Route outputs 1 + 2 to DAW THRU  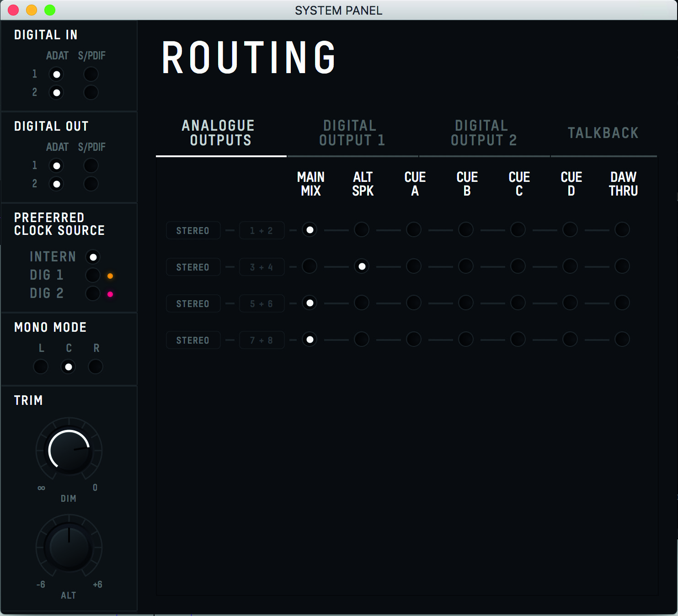[622, 229]
